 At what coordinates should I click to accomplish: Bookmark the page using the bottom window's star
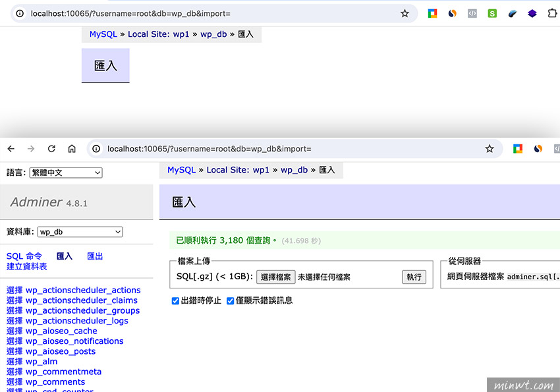[490, 149]
